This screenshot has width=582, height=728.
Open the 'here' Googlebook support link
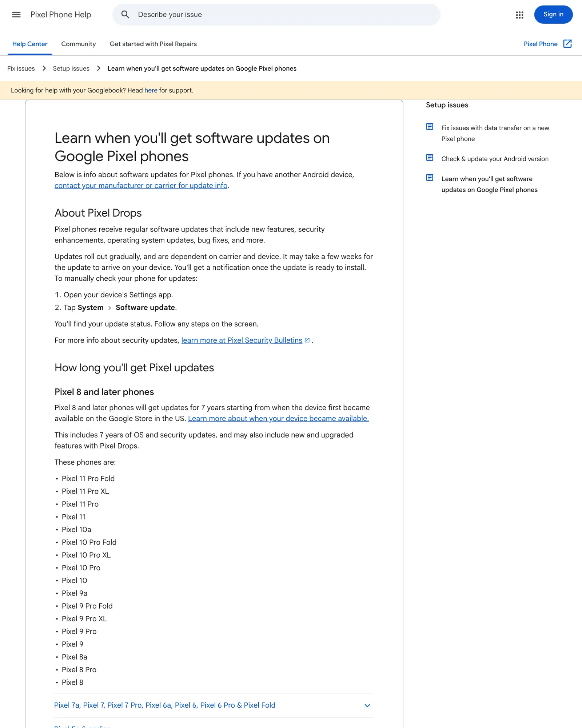point(151,90)
